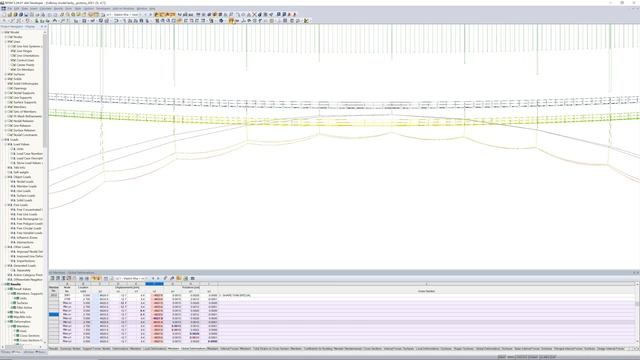Toggle the Line Hinges checkbox
The width and height of the screenshot is (640, 360).
point(12,51)
